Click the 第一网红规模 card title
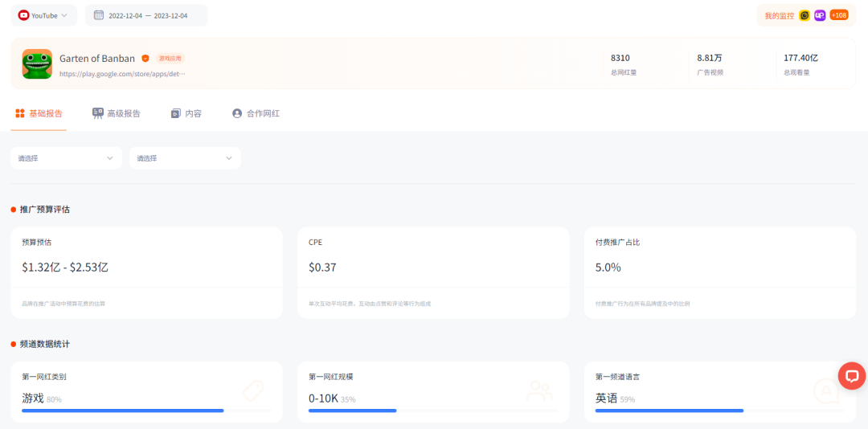Image resolution: width=868 pixels, height=429 pixels. (331, 377)
